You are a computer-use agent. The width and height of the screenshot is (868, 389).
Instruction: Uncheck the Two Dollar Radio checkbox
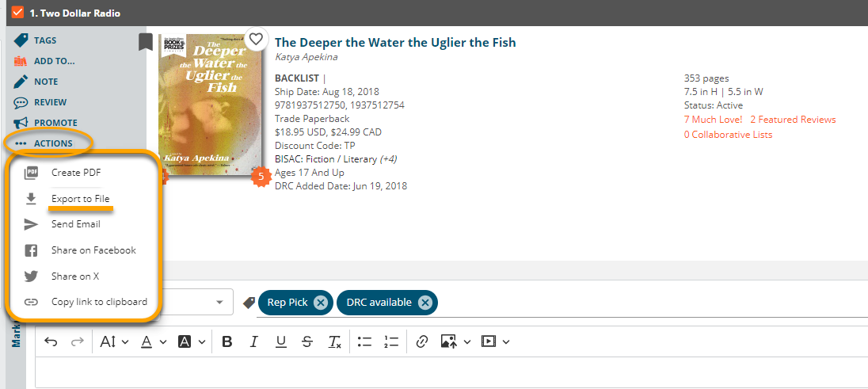[x=17, y=12]
